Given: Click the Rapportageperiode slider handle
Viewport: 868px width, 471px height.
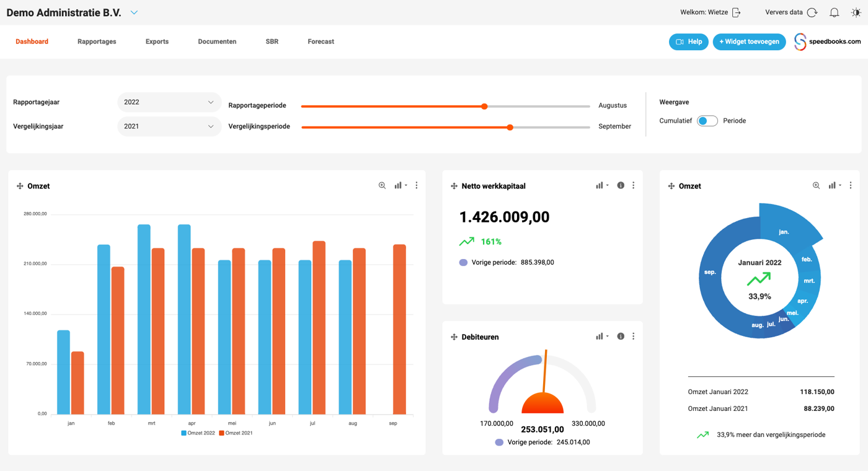Looking at the screenshot, I should tap(484, 106).
